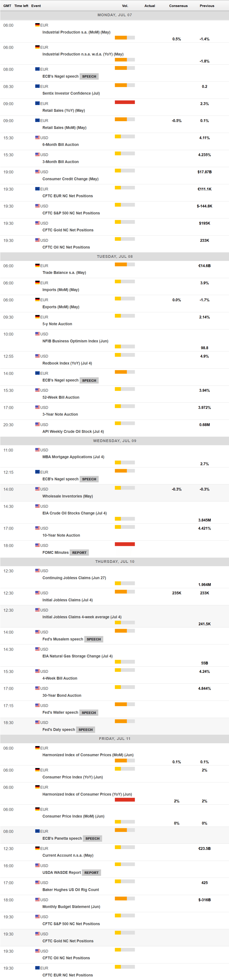Open the Wholesale Inventories (May) event
The width and height of the screenshot is (229, 980).
(67, 496)
